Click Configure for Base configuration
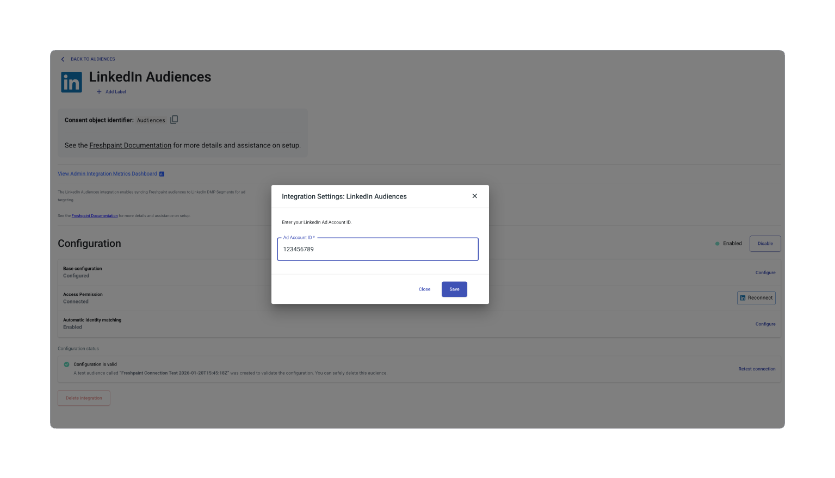Screen dimensions: 835x478 coord(765,272)
